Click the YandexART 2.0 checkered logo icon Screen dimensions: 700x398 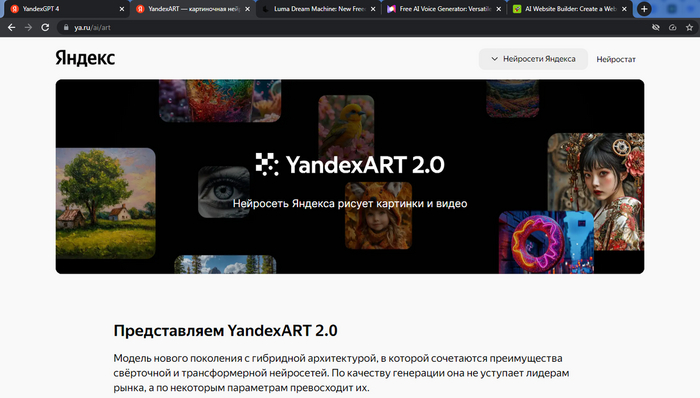267,164
